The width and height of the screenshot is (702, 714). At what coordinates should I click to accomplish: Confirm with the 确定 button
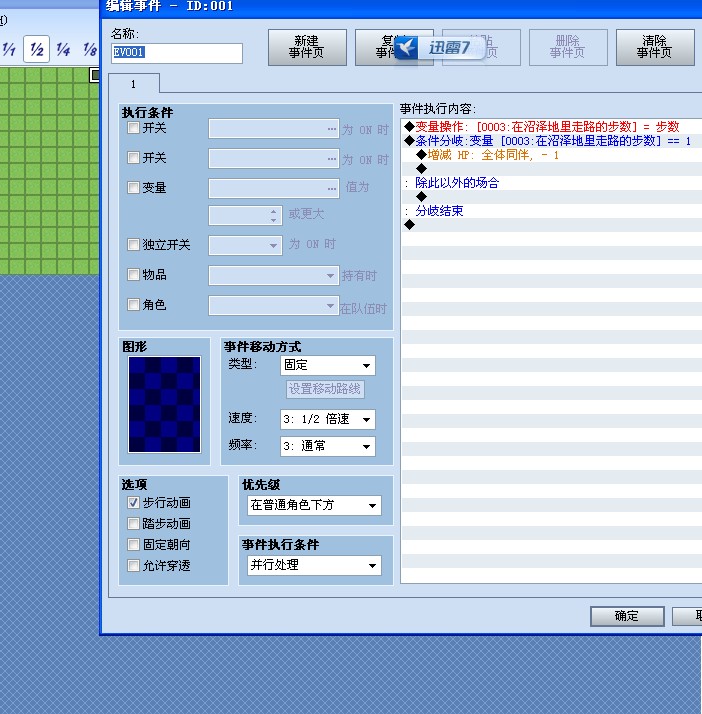627,616
